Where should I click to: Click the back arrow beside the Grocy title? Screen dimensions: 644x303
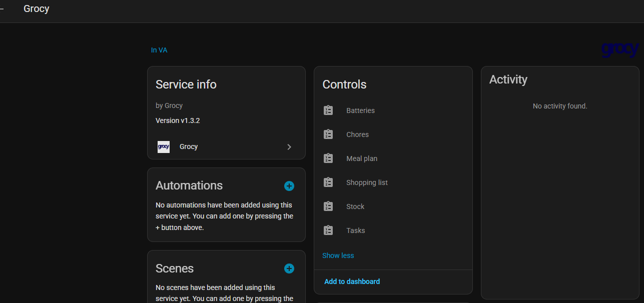tap(2, 9)
